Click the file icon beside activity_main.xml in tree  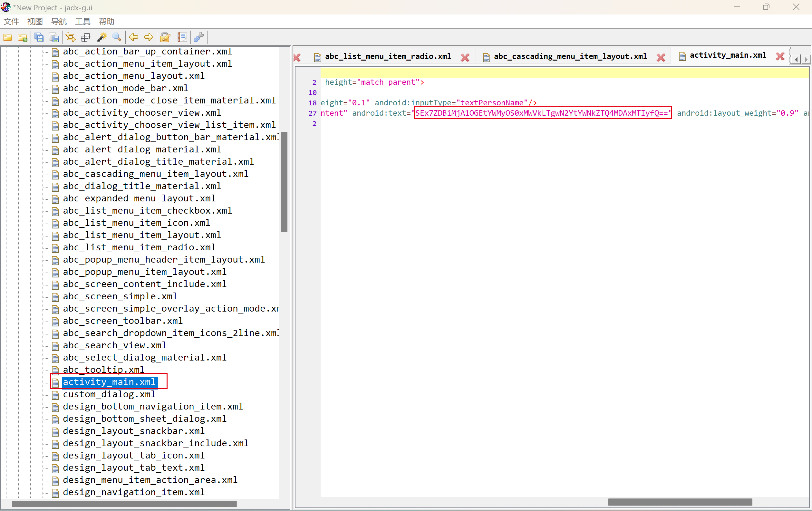click(56, 382)
